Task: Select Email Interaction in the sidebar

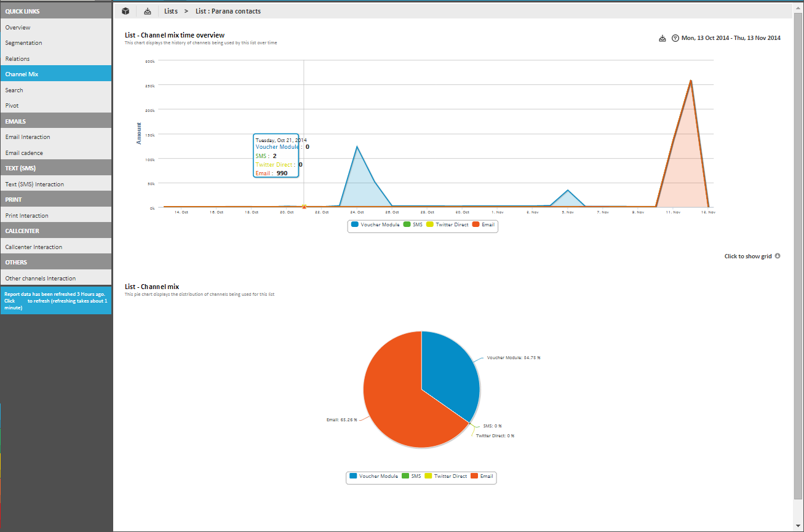Action: coord(28,137)
